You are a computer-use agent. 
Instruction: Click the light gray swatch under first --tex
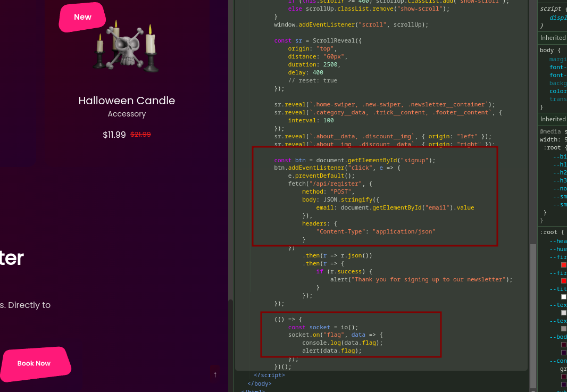(x=563, y=313)
